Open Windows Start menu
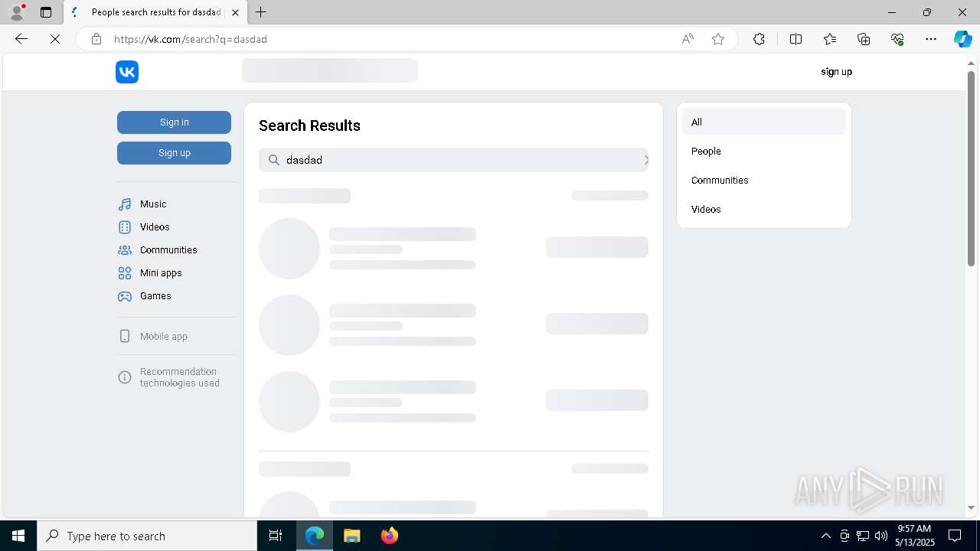 [x=18, y=536]
